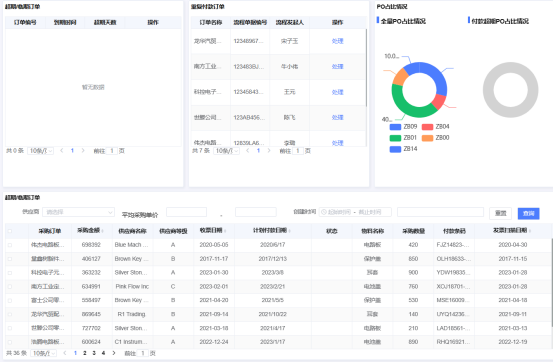Viewport: 554px width, 363px height.
Task: Open the supplier select dropdown
Action: point(78,212)
